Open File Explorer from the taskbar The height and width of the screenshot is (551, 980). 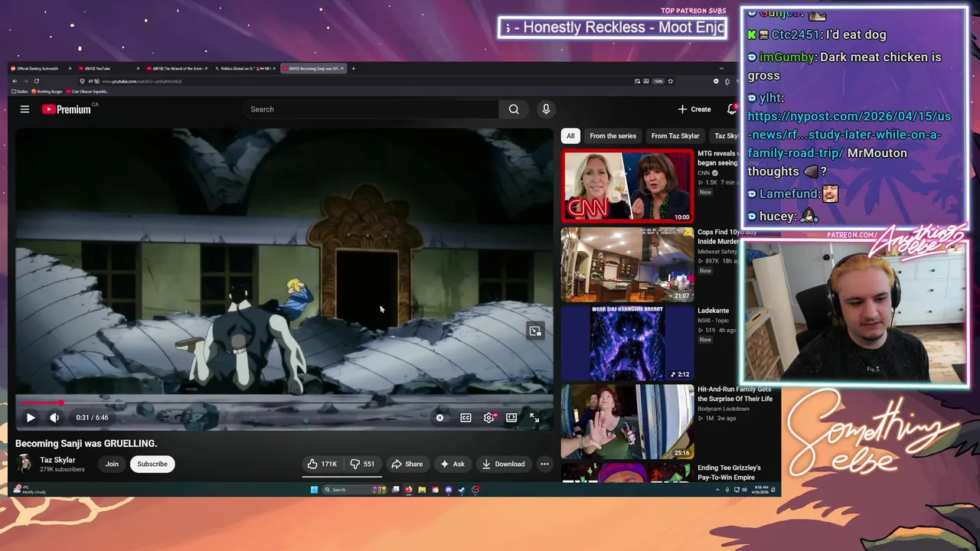coord(422,490)
